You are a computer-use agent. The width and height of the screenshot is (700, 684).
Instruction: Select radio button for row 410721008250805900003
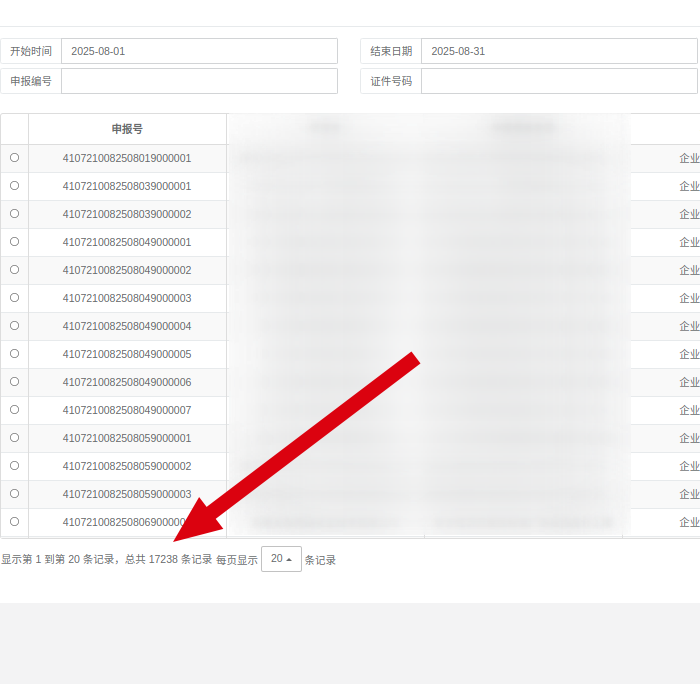14,494
